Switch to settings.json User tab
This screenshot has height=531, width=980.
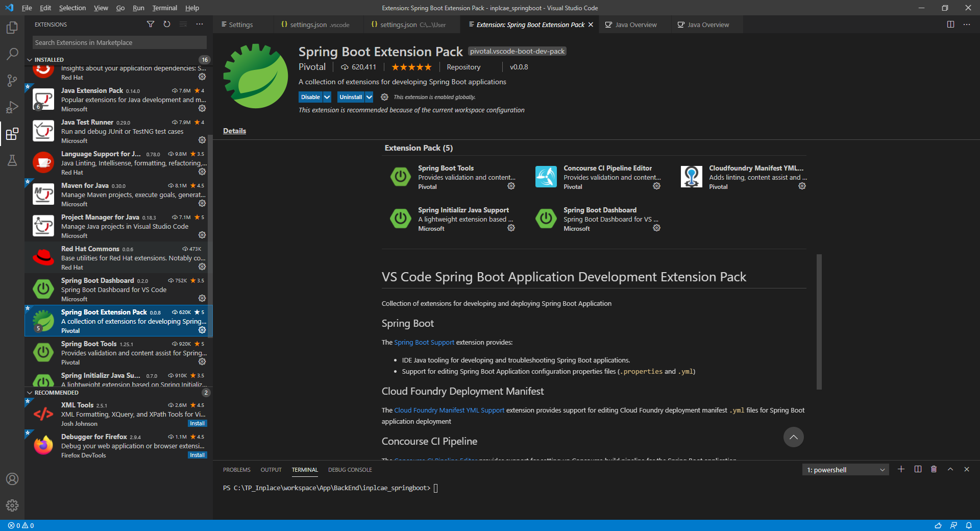click(412, 25)
